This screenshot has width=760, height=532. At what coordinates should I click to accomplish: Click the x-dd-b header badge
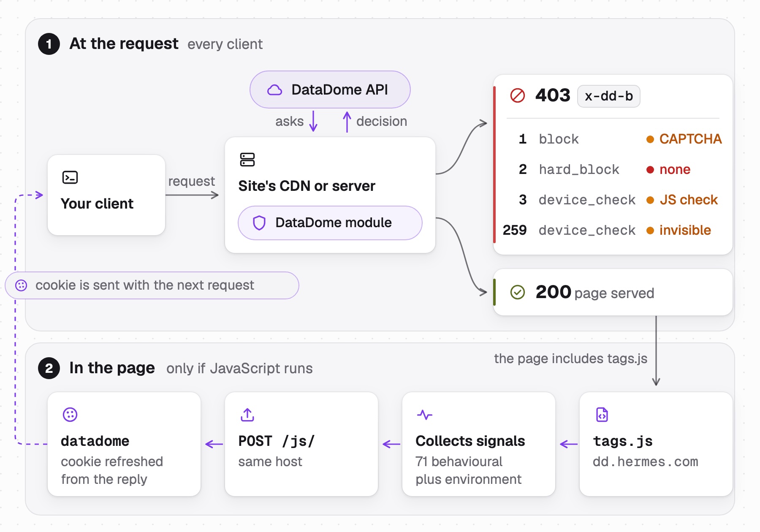[x=609, y=96]
